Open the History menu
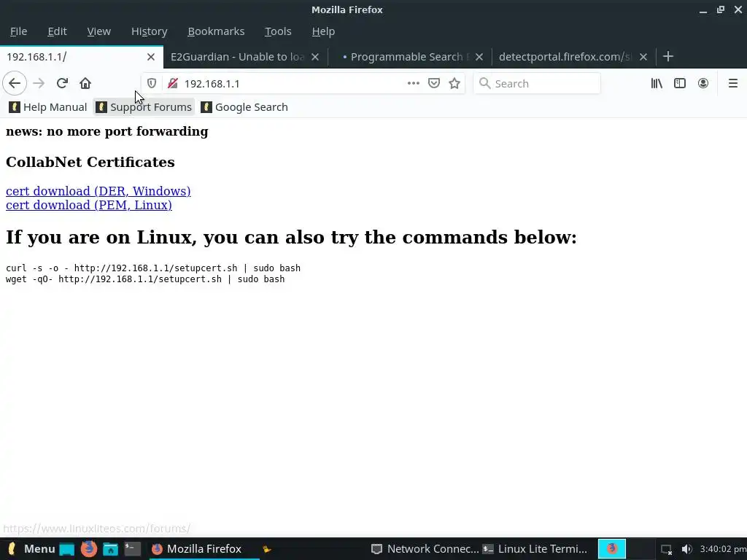The image size is (747, 560). [x=149, y=31]
